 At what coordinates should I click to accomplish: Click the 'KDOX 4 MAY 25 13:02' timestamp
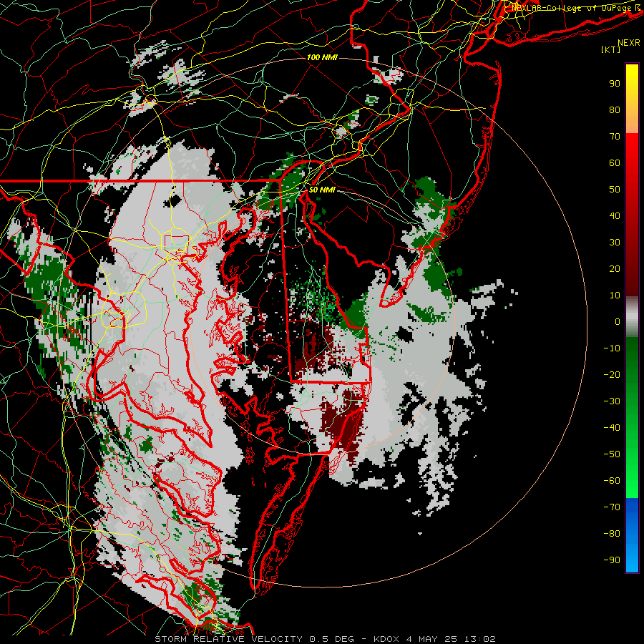(x=434, y=639)
